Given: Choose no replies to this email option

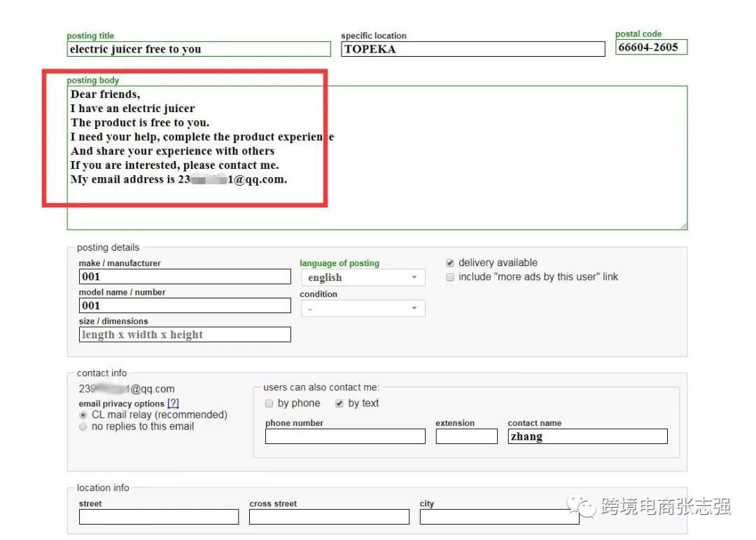Looking at the screenshot, I should coord(84,427).
